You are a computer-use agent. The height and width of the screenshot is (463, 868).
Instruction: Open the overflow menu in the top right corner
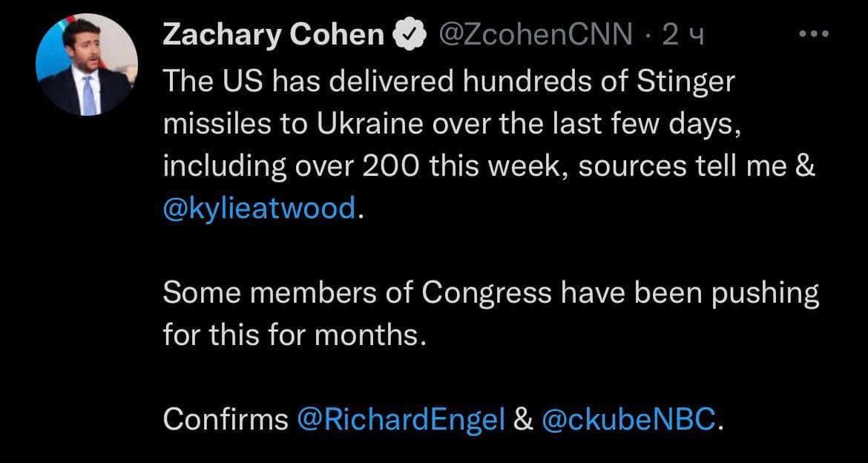(815, 33)
